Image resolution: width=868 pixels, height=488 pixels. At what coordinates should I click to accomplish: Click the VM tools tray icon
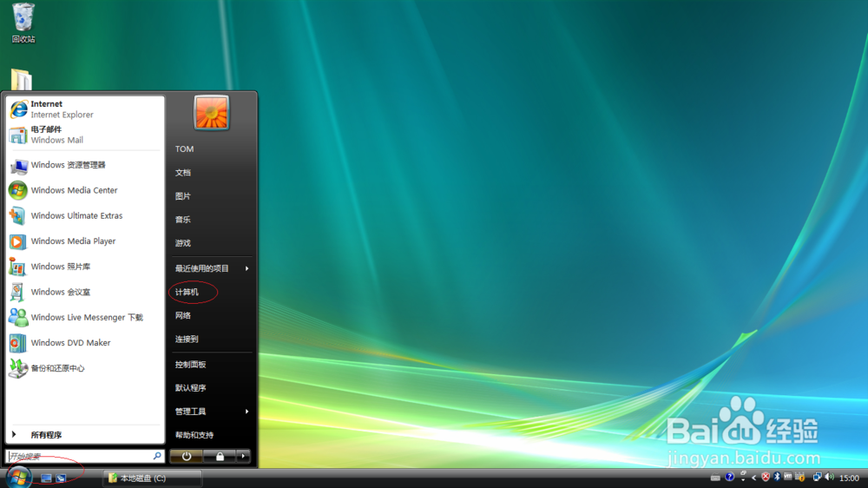[x=788, y=477]
